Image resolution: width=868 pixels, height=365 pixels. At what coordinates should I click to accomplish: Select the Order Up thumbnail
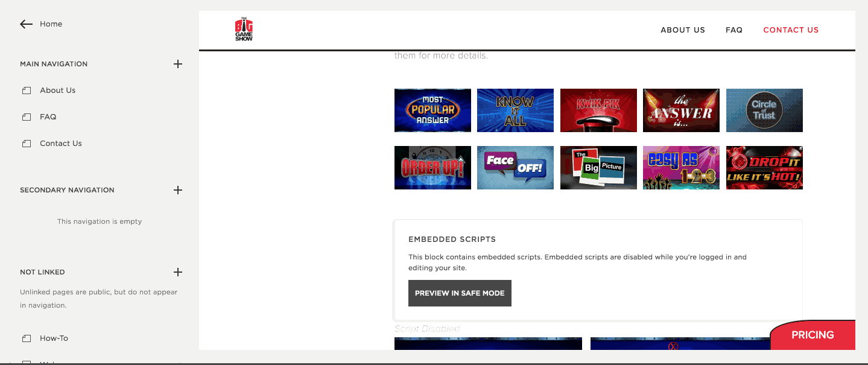[432, 168]
